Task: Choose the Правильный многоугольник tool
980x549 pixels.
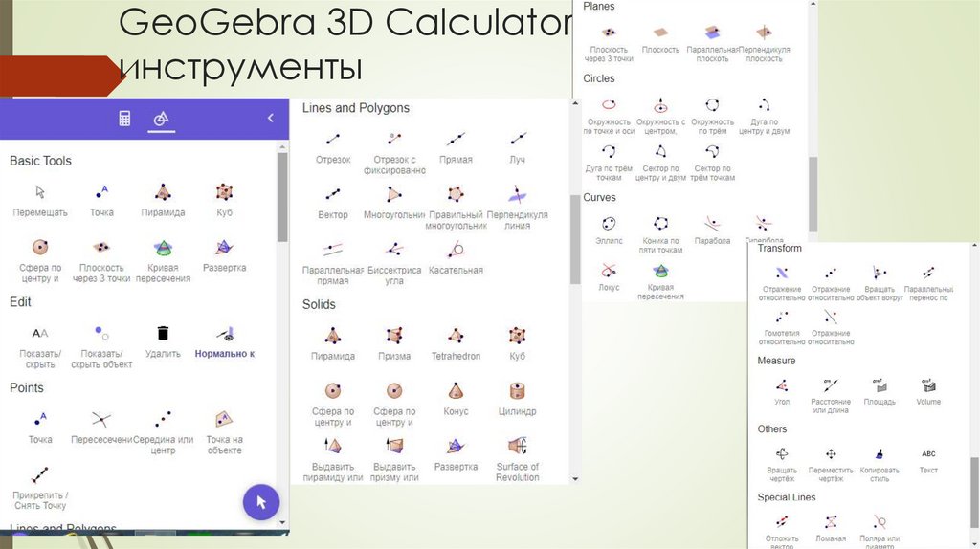Action: click(456, 208)
